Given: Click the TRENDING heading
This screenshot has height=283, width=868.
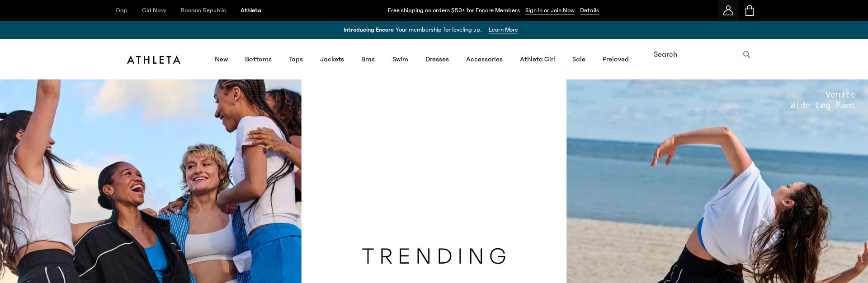Looking at the screenshot, I should point(434,256).
